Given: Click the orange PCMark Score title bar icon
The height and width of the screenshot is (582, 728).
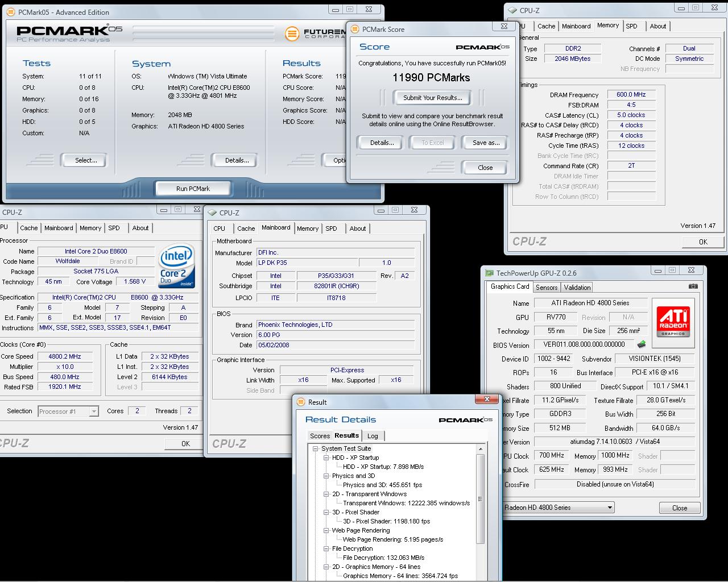Looking at the screenshot, I should click(355, 29).
